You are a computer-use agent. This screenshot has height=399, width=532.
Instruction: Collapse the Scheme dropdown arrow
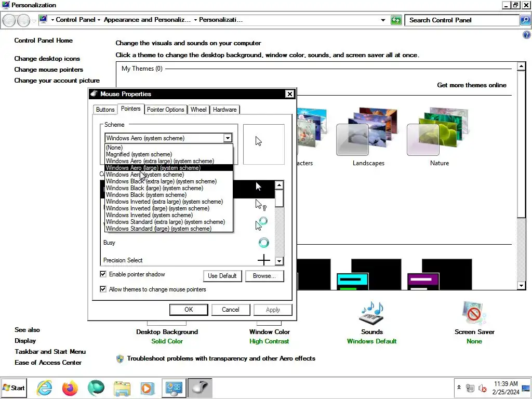tap(228, 138)
